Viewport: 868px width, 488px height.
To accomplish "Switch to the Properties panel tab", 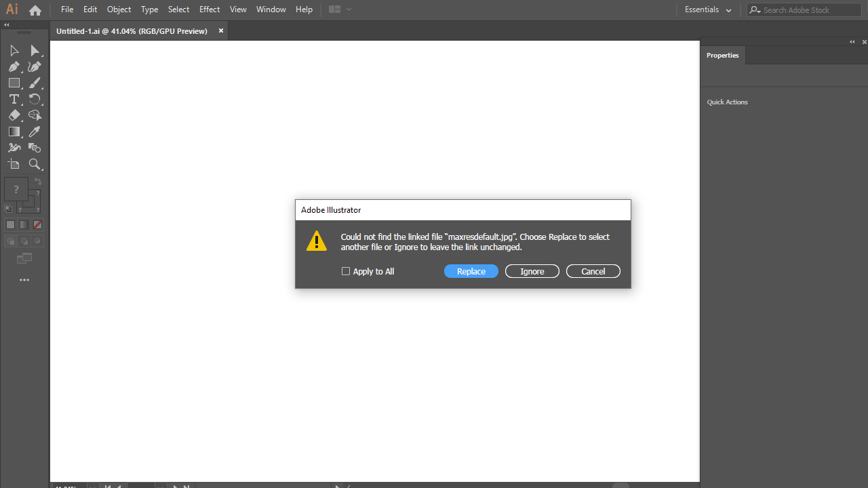I will pos(723,56).
